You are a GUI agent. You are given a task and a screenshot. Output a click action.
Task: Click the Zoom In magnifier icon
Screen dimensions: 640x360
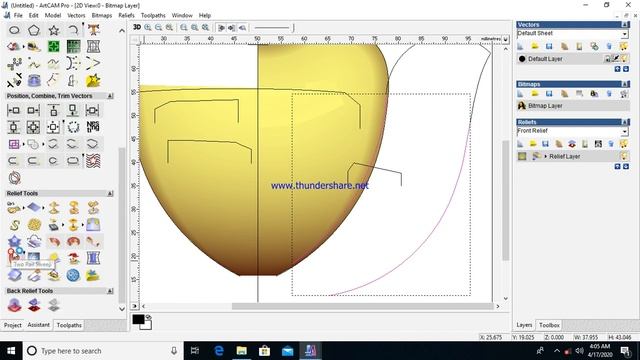tap(148, 27)
